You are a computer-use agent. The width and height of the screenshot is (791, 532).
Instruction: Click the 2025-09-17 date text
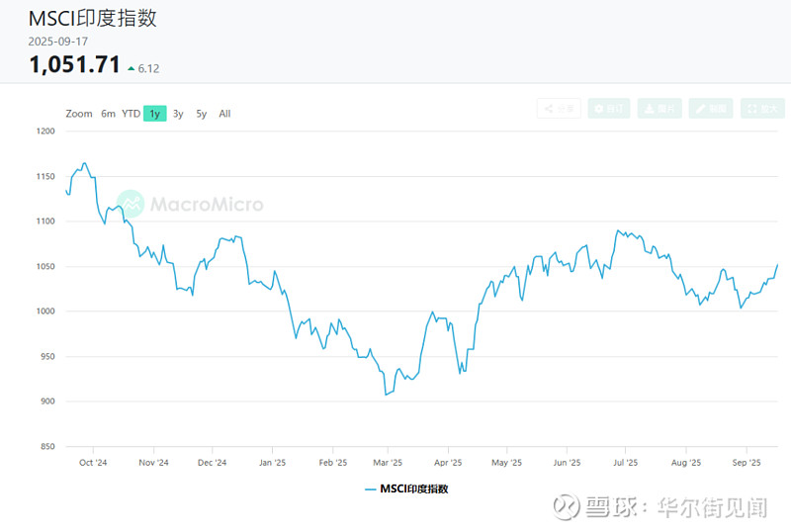click(x=58, y=43)
